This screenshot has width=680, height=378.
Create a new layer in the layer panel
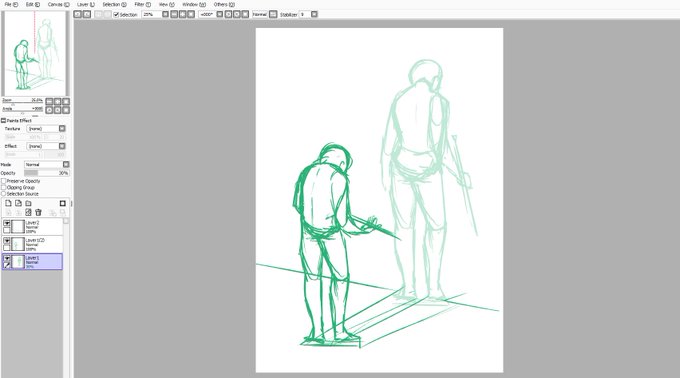tap(8, 203)
